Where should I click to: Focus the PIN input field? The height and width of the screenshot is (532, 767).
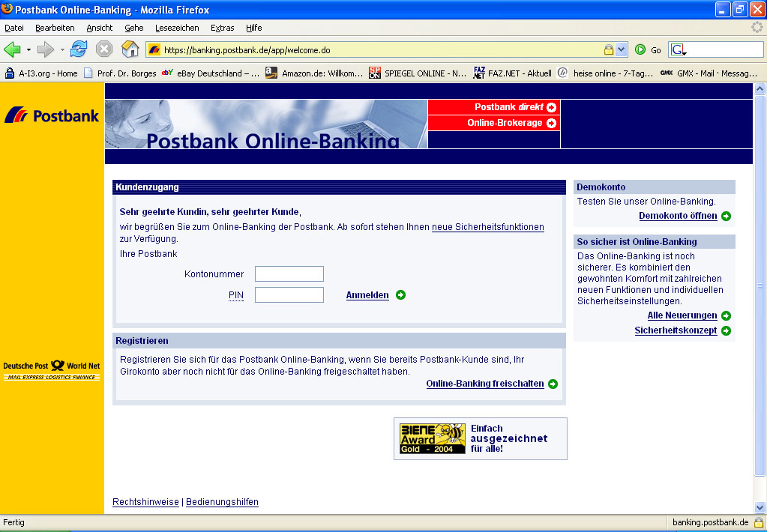(289, 295)
